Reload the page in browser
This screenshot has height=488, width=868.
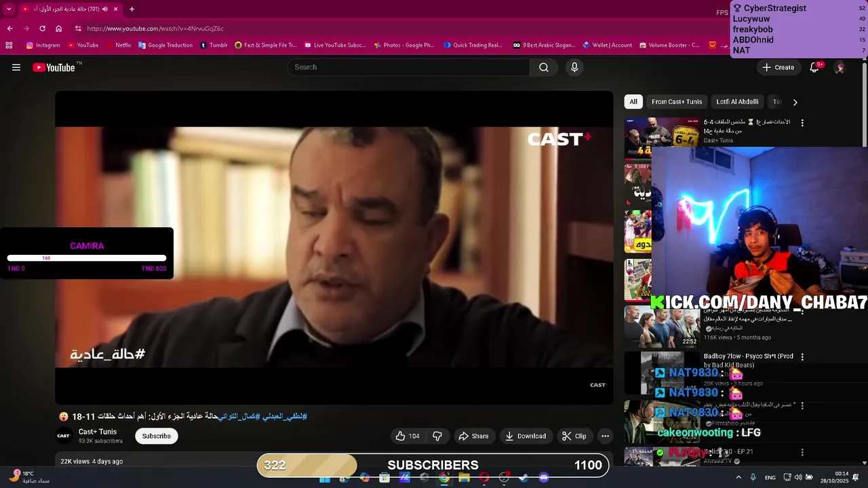(42, 28)
